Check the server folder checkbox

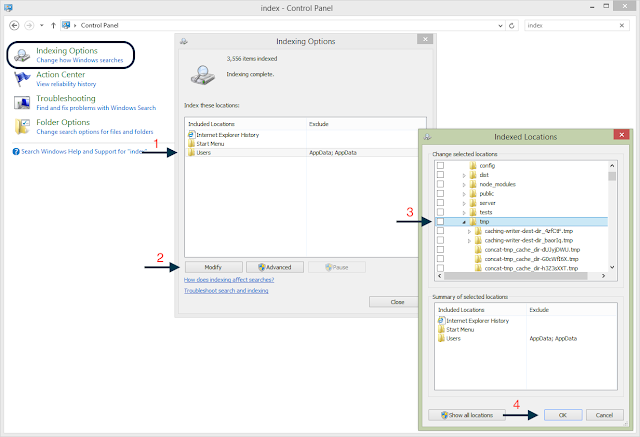click(x=440, y=203)
